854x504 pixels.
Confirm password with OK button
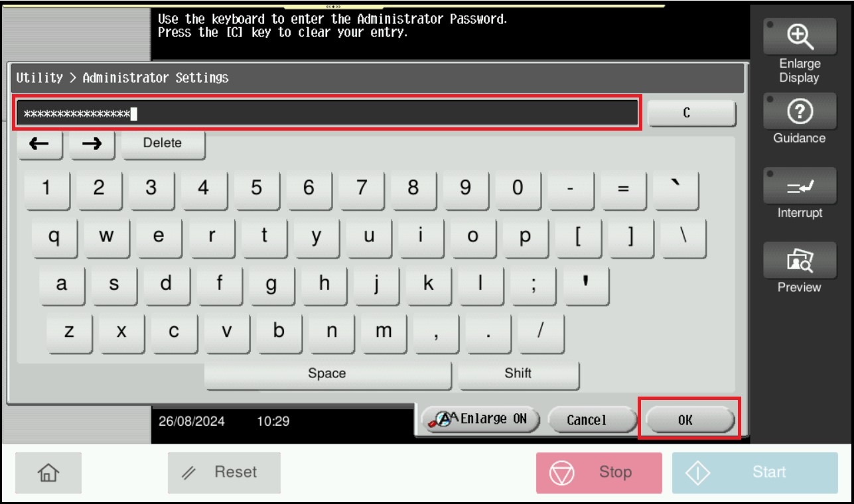(689, 419)
